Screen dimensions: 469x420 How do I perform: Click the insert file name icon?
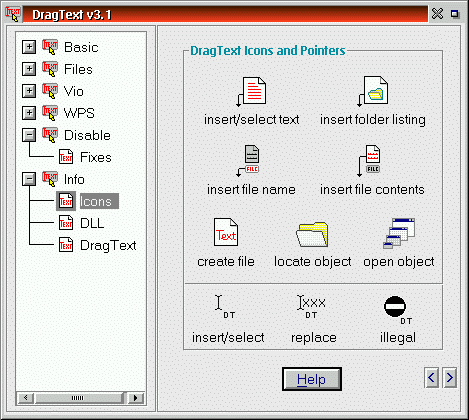[x=248, y=161]
